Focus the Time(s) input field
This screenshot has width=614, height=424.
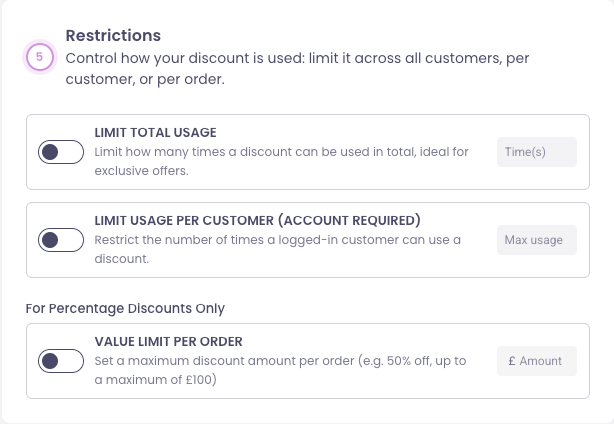click(537, 152)
